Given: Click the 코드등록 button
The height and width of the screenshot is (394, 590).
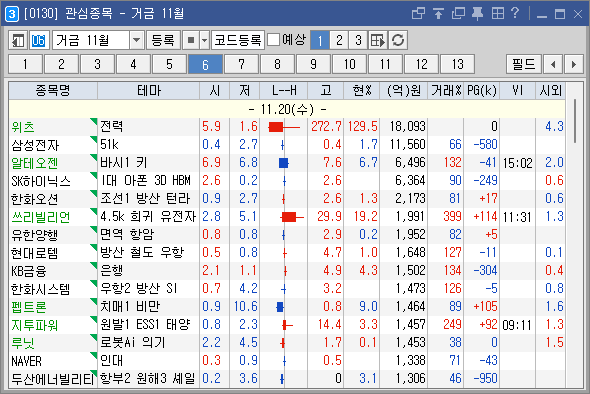Looking at the screenshot, I should (238, 40).
